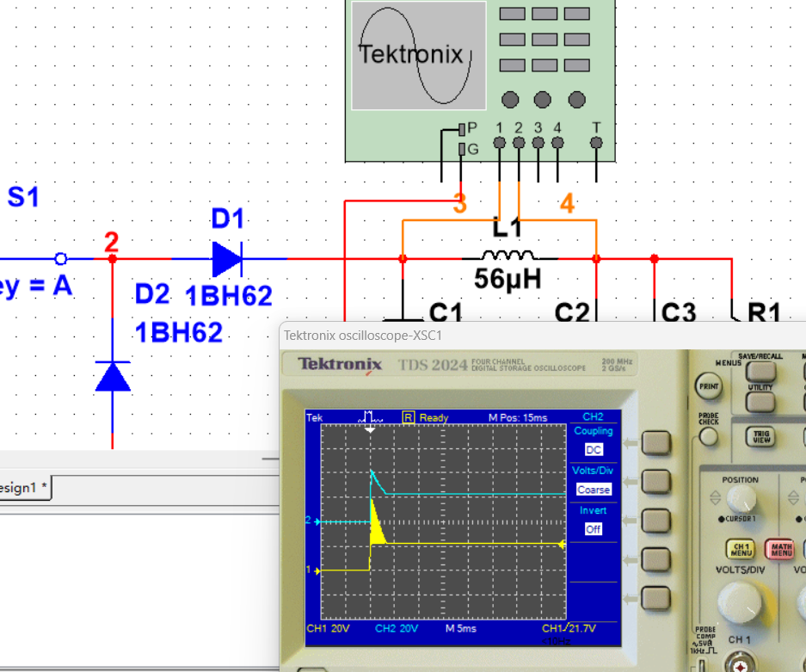Click the yellow channel 1 ground marker
Image resolution: width=806 pixels, height=672 pixels.
pos(313,570)
